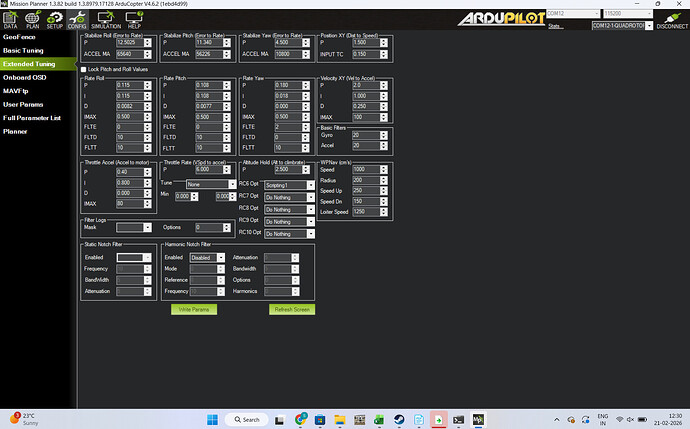Expand the RC6 Opt Scripting1 dropdown
Image resolution: width=690 pixels, height=429 pixels.
point(297,185)
